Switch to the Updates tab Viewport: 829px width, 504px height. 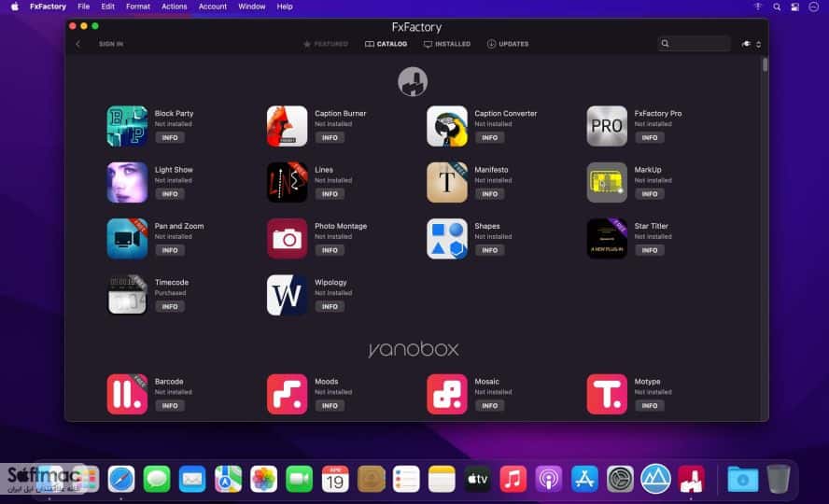(508, 44)
